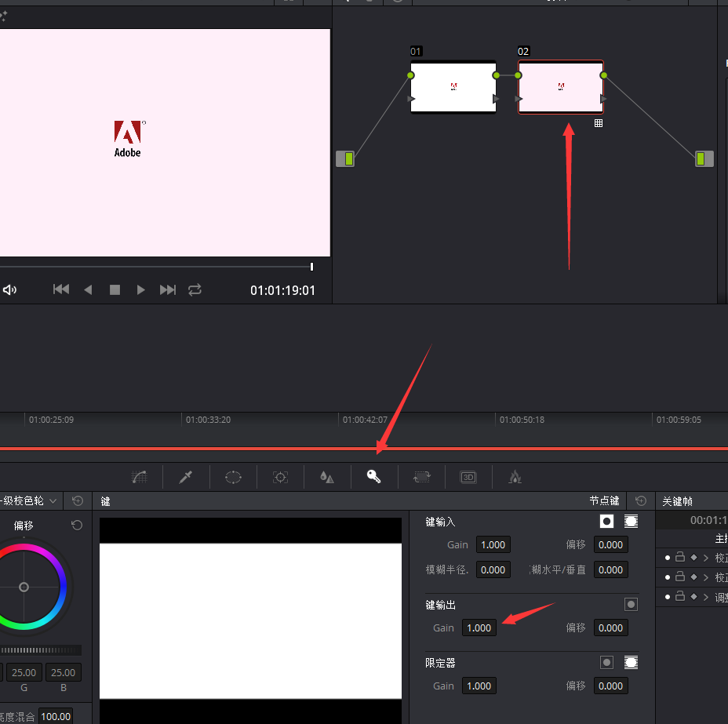Reset the 节点键 node key settings
This screenshot has width=728, height=724.
(641, 500)
